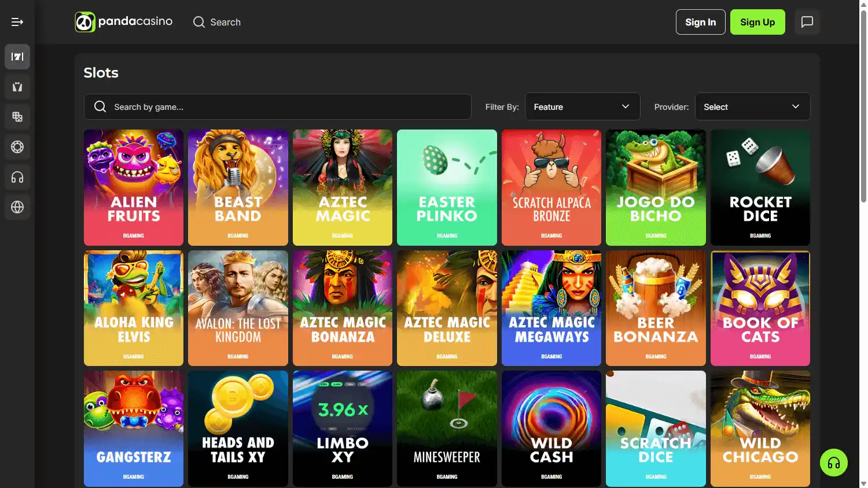
Task: Open the Limbo XY game
Action: [x=343, y=428]
